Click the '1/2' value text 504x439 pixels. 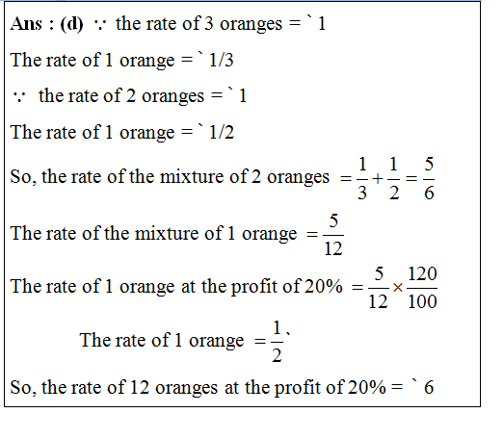pyautogui.click(x=222, y=132)
